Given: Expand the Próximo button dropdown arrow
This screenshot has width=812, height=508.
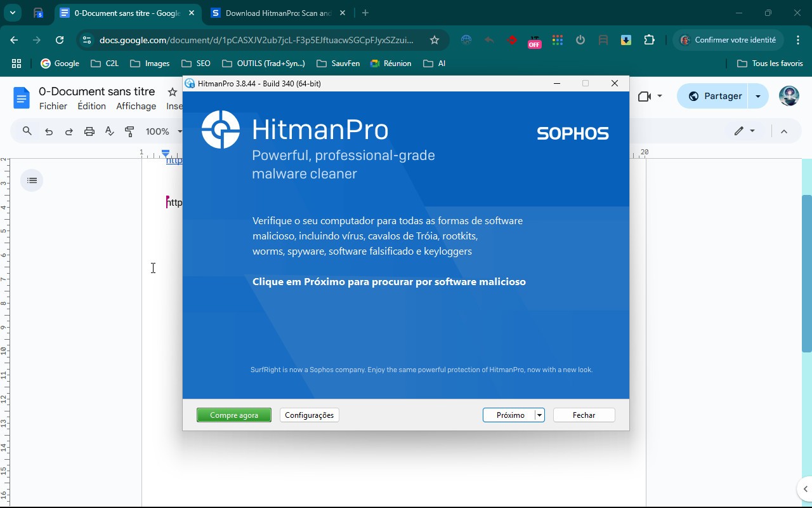Looking at the screenshot, I should coord(539,415).
